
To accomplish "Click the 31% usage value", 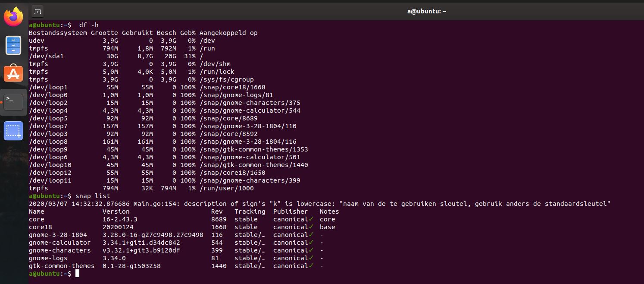I will pyautogui.click(x=190, y=56).
